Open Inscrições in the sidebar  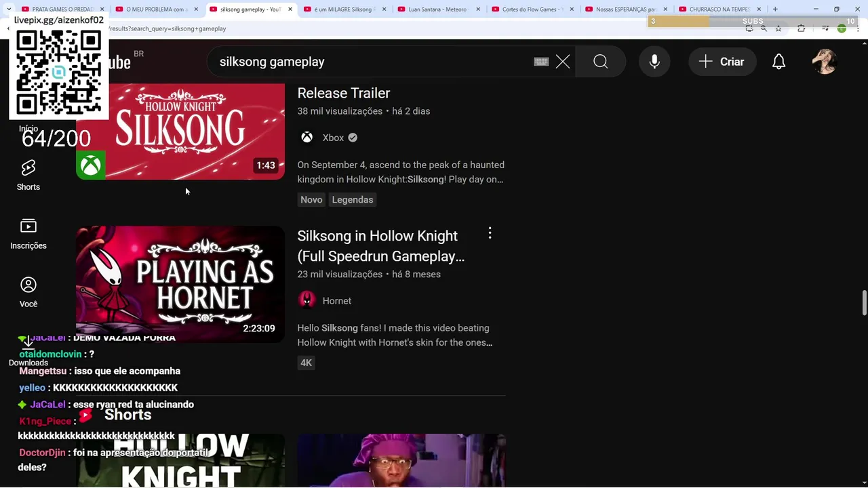pyautogui.click(x=28, y=234)
